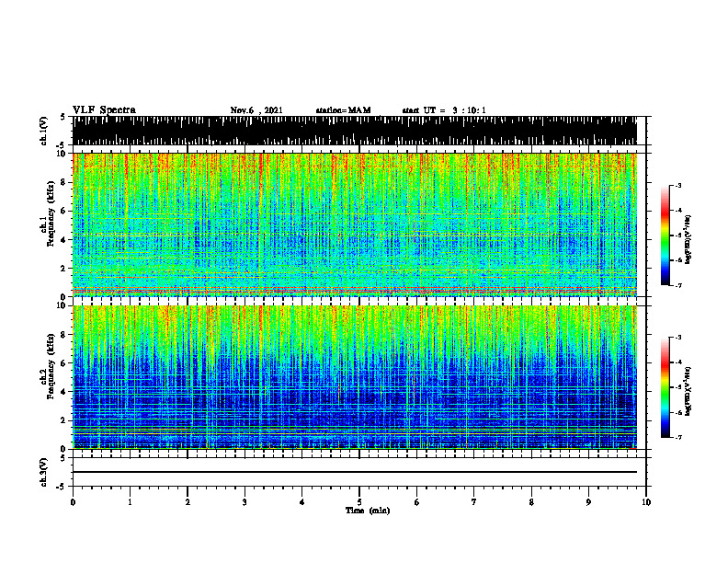Click the "Time (min)" x-axis label
Image resolution: width=728 pixels, height=563 pixels.
(368, 511)
